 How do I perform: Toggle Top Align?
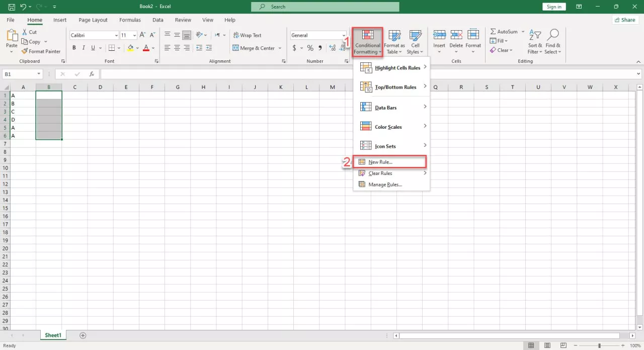pos(167,35)
